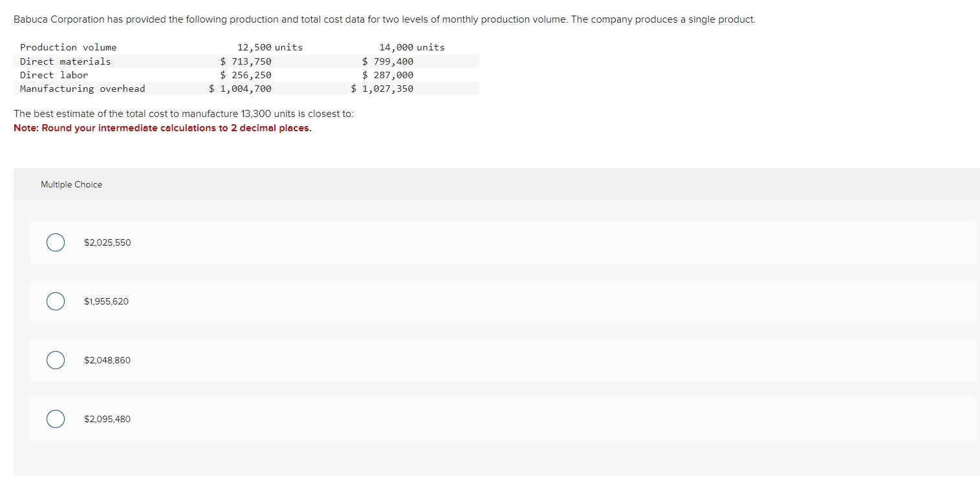Screen dimensions: 980x481
Task: Click the Direct materials row label
Action: tap(65, 61)
